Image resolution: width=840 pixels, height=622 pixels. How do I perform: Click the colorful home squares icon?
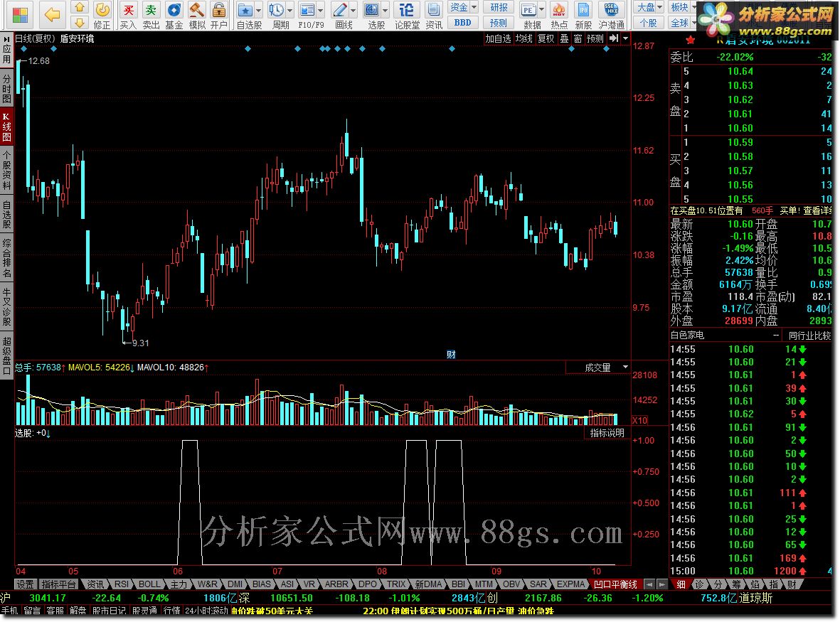click(x=19, y=16)
